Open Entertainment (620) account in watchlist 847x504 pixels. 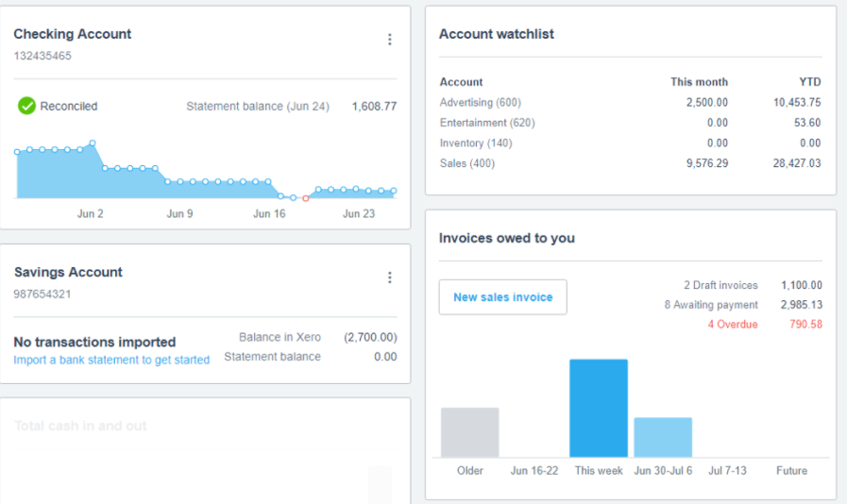[x=487, y=123]
